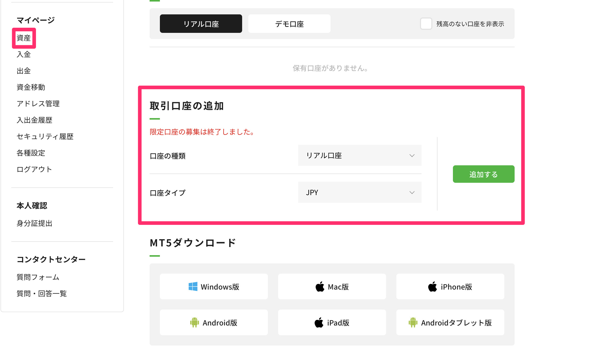Screen dimensions: 602x364
Task: Download the iPhone版 of MT5
Action: coord(450,286)
